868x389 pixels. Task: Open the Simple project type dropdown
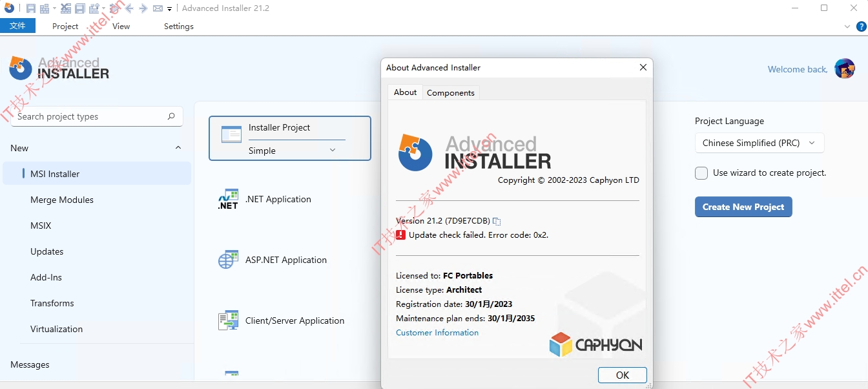point(296,151)
